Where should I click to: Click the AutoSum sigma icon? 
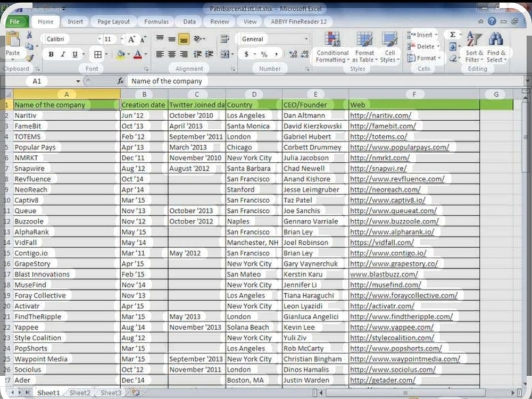pos(452,35)
